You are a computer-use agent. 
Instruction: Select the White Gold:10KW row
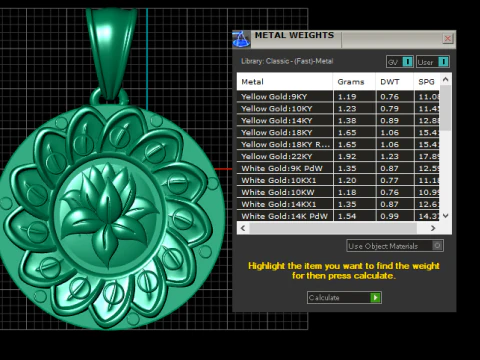click(338, 192)
